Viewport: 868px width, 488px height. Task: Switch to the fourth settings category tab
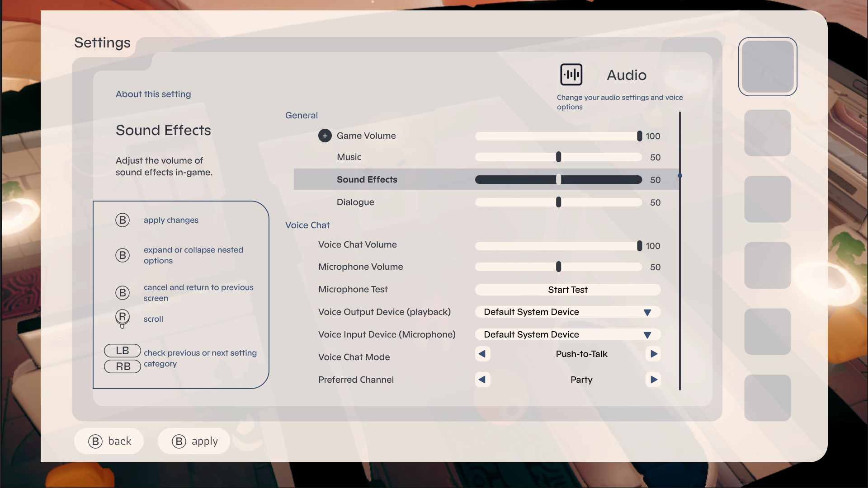tap(767, 265)
